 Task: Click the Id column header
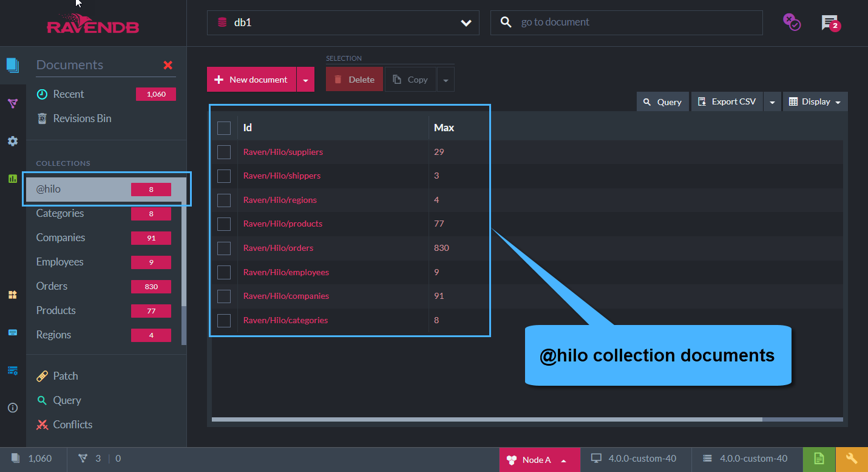coord(247,128)
